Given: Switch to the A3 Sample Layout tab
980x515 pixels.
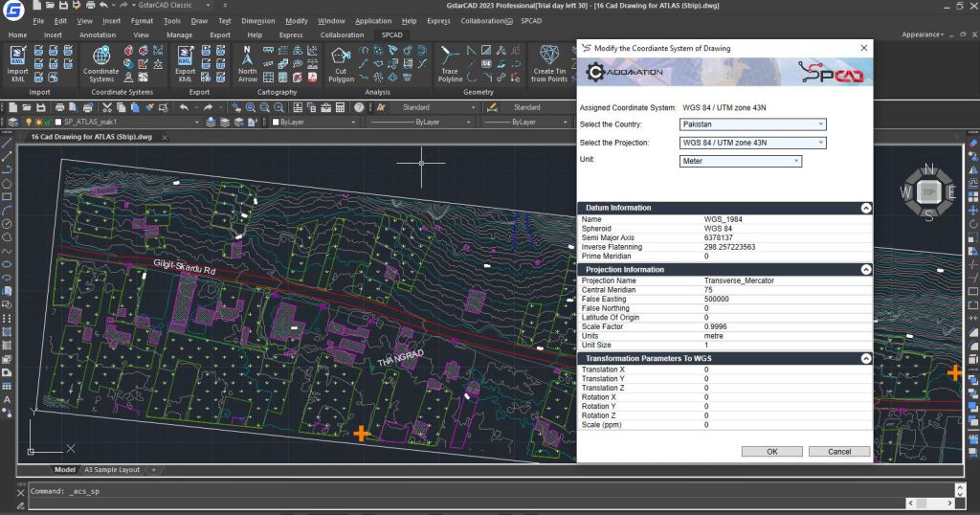Looking at the screenshot, I should click(x=111, y=470).
